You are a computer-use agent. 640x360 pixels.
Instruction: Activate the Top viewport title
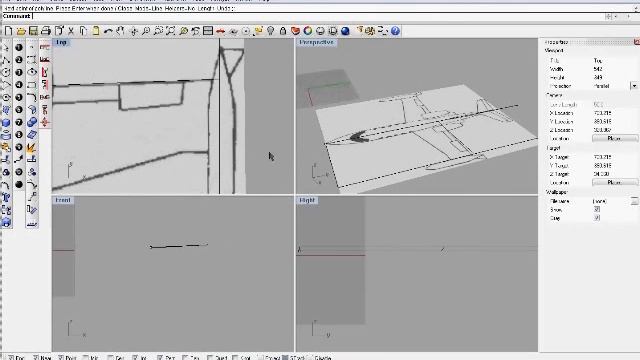click(61, 42)
